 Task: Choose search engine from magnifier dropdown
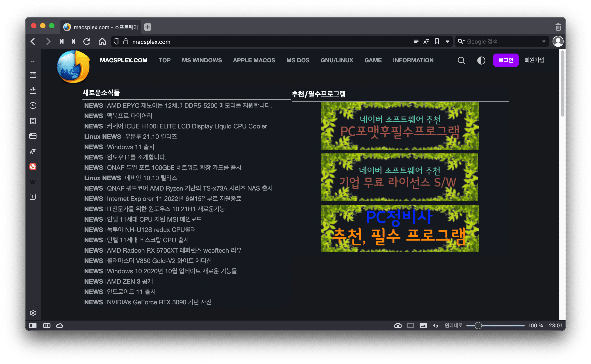(x=461, y=41)
